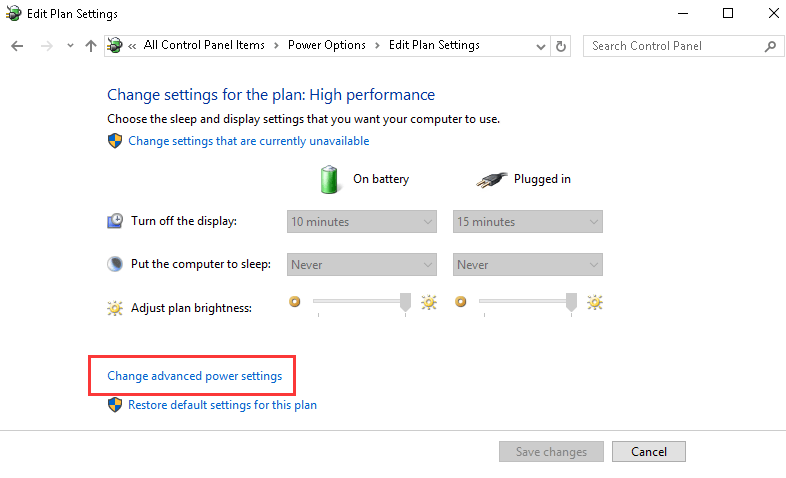Expand the address bar path dropdown
The image size is (786, 478).
pyautogui.click(x=541, y=46)
